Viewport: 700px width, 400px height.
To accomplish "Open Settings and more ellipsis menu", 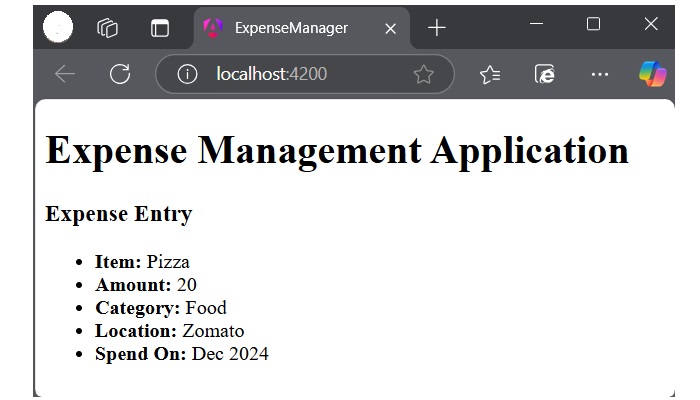I will coord(600,74).
